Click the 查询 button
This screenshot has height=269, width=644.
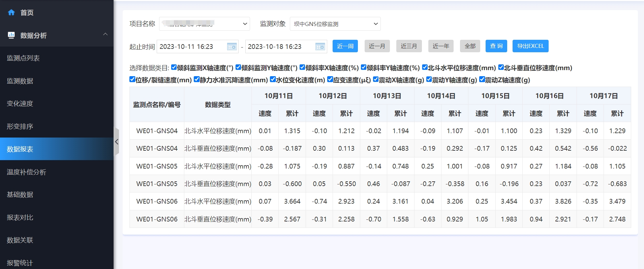496,46
